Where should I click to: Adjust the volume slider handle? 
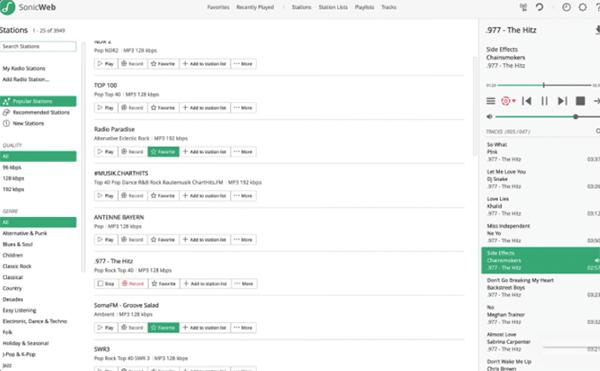click(x=576, y=117)
